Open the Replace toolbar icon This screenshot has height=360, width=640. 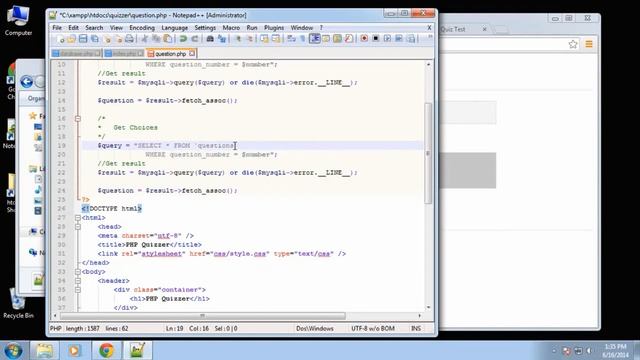click(x=222, y=39)
